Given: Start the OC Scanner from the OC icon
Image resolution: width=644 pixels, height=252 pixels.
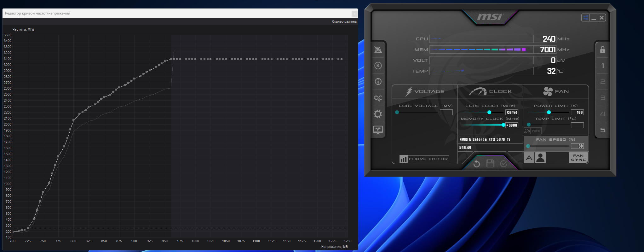Looking at the screenshot, I should (378, 98).
